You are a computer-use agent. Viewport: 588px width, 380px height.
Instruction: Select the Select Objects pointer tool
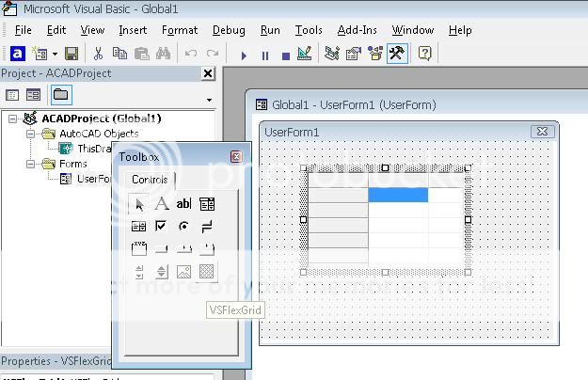tap(138, 204)
